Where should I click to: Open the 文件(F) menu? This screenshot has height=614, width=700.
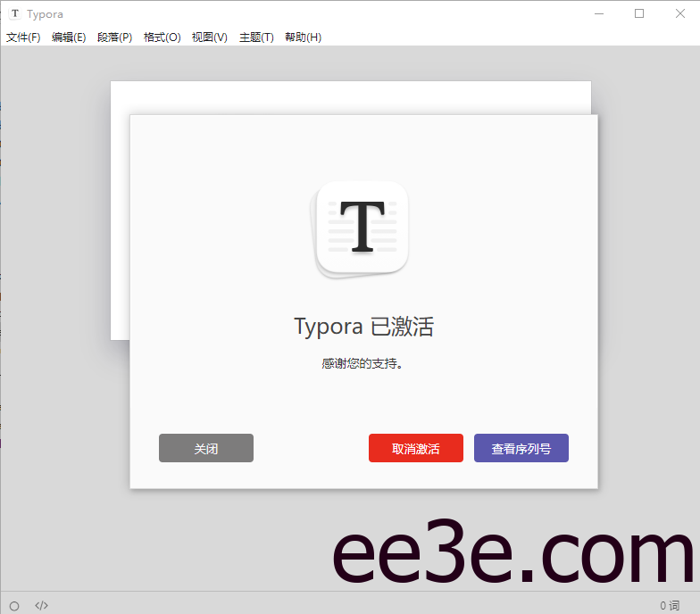(23, 37)
